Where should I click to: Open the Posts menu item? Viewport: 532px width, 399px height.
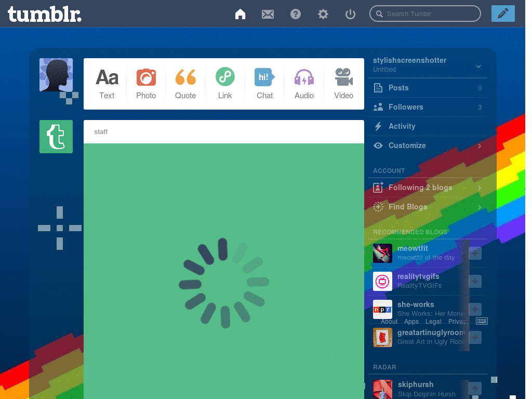coord(427,88)
